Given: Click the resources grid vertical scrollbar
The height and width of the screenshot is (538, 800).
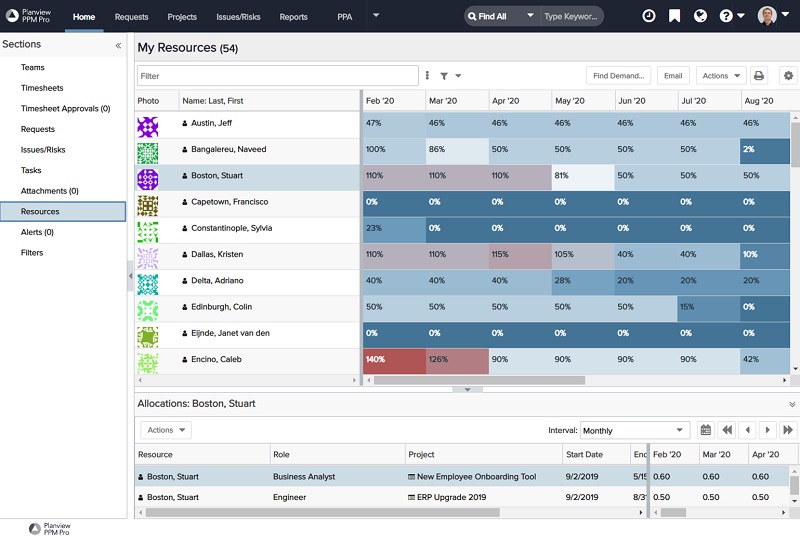Looking at the screenshot, I should coord(795,144).
